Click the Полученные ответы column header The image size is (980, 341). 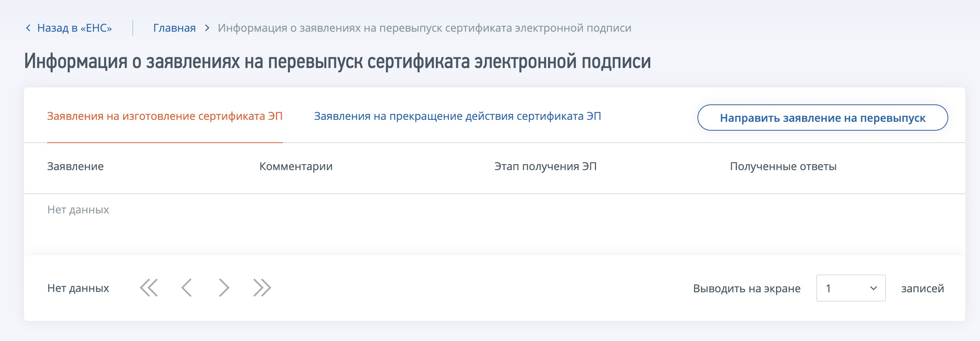click(783, 166)
